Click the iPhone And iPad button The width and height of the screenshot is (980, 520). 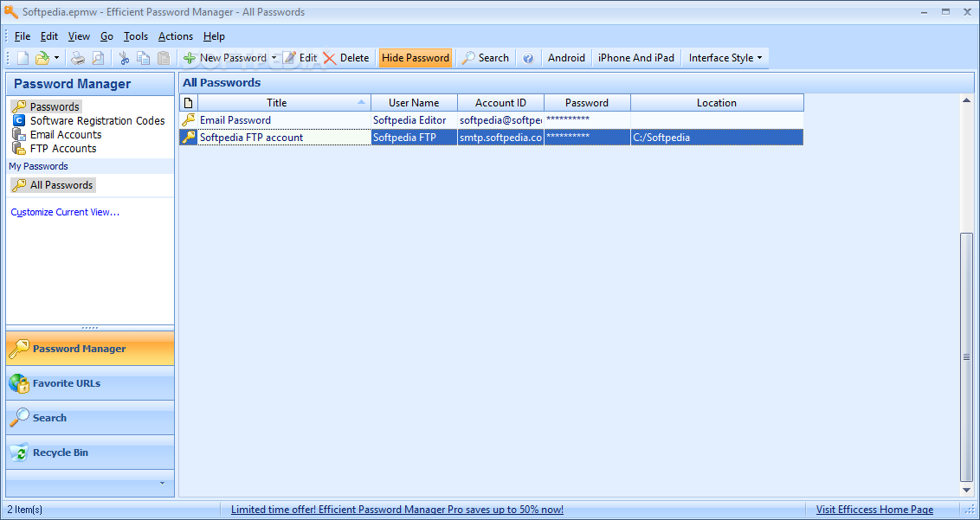coord(636,58)
